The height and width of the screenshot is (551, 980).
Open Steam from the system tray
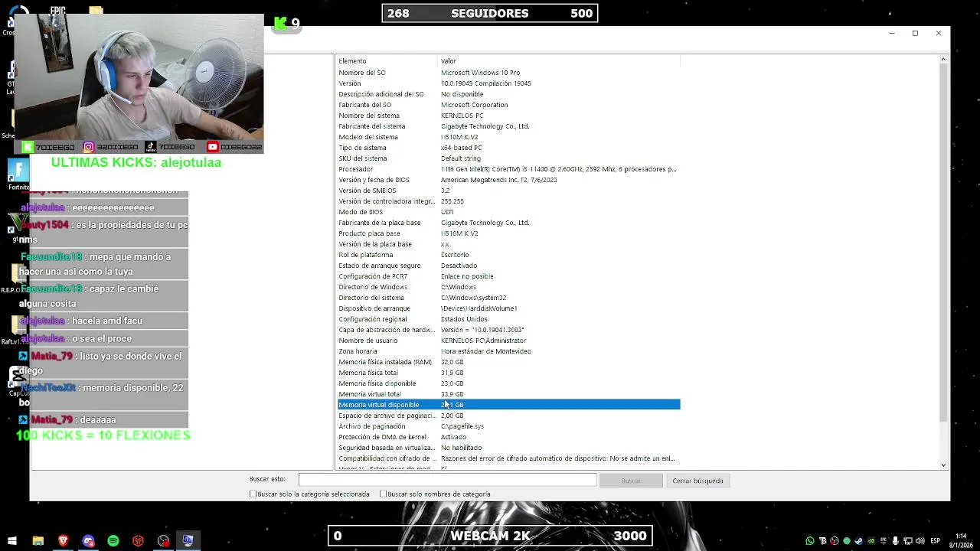pyautogui.click(x=858, y=541)
